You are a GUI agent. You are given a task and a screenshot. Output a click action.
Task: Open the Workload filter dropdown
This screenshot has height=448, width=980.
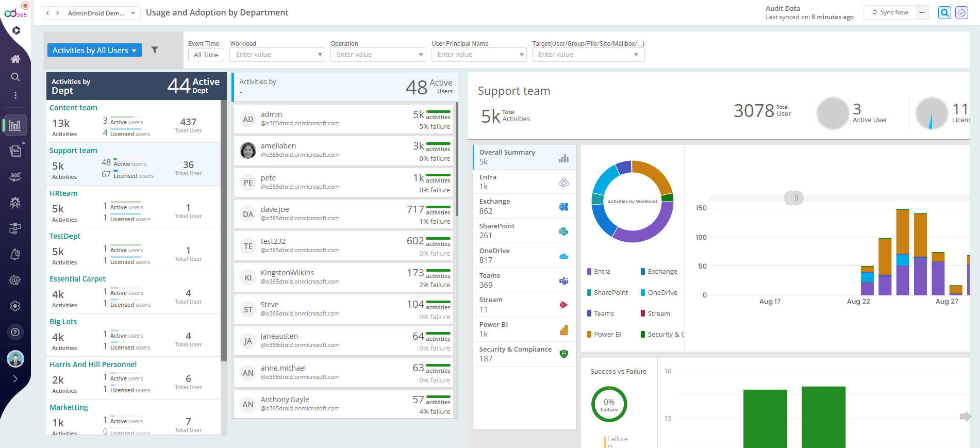tap(277, 55)
